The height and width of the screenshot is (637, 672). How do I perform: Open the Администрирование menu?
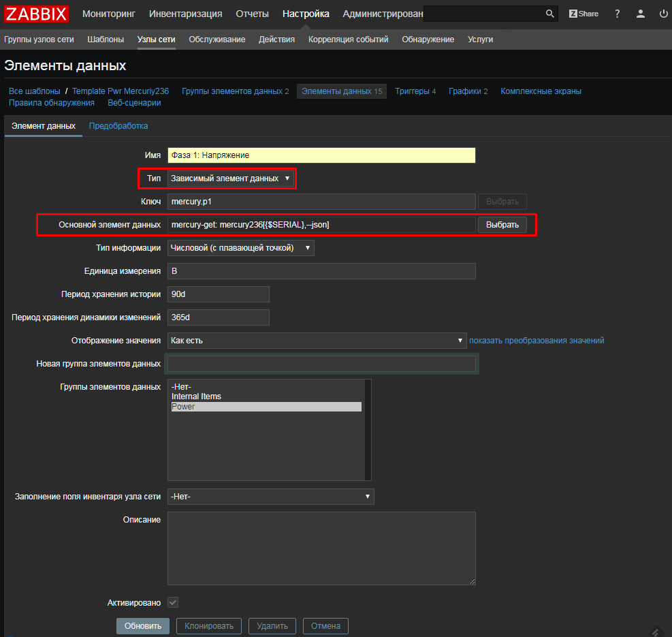coord(383,14)
